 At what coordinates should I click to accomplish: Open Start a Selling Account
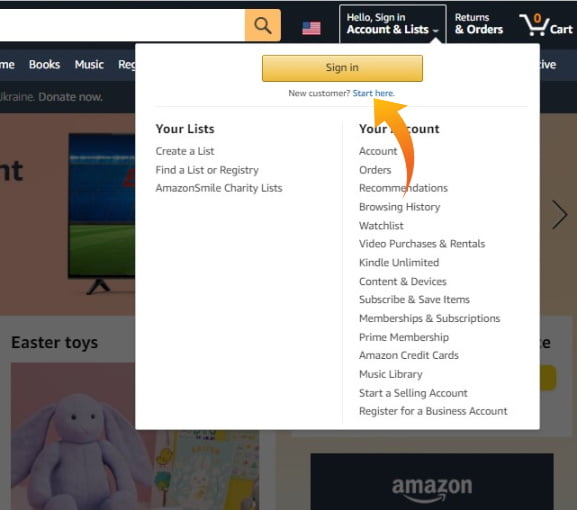tap(413, 393)
